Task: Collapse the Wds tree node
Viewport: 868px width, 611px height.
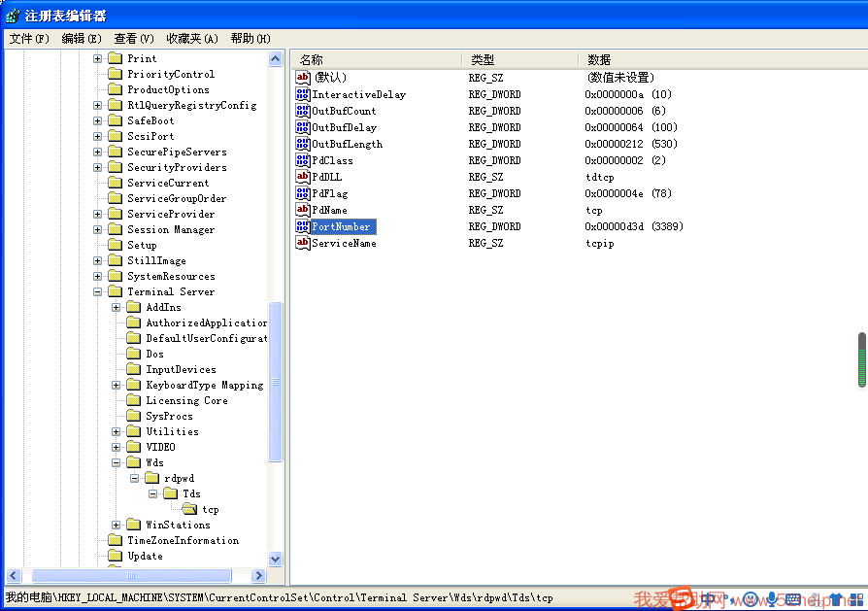Action: click(x=117, y=462)
